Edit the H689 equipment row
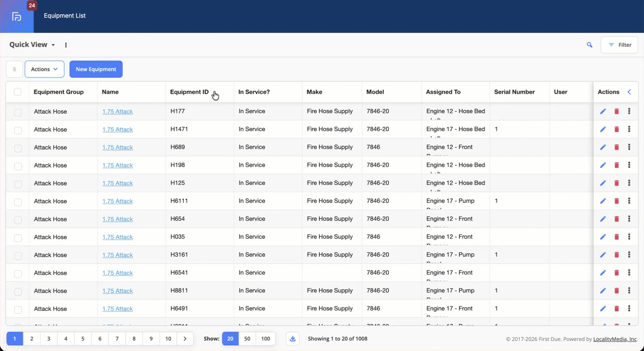644x351 pixels. point(603,147)
